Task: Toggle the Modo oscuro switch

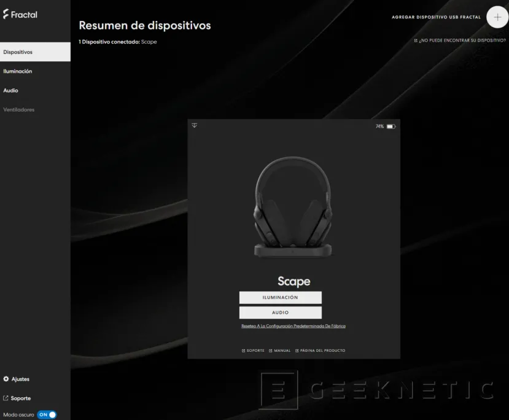Action: pos(47,414)
